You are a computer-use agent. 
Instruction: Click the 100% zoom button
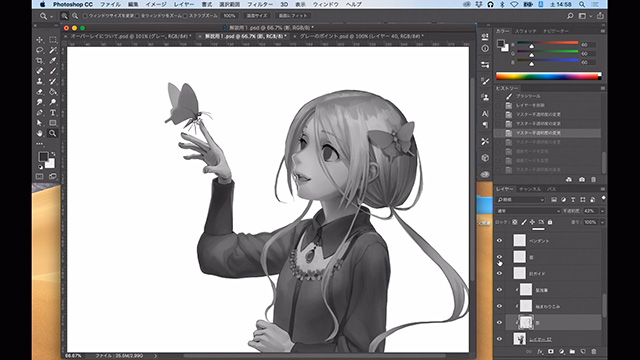click(229, 16)
